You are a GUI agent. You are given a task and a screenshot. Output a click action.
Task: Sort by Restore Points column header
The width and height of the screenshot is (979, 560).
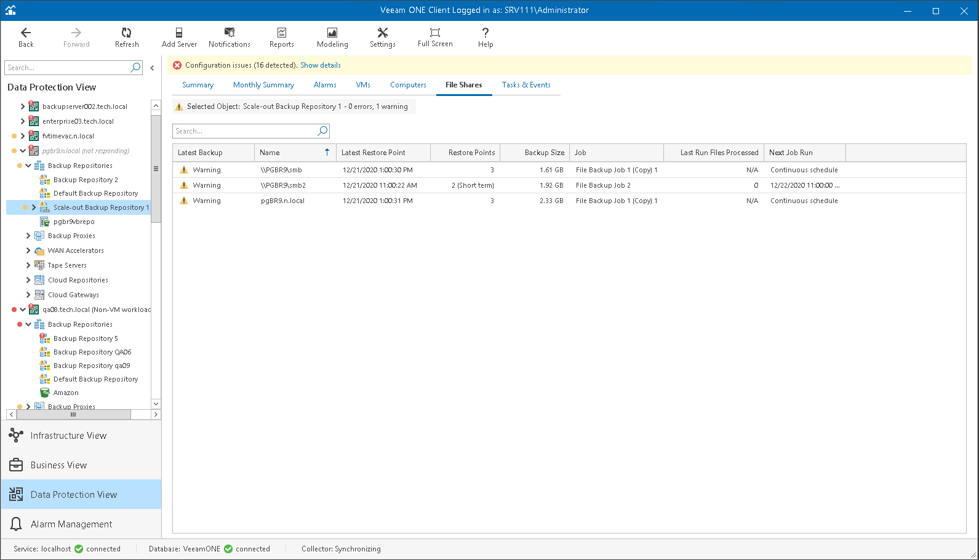465,153
